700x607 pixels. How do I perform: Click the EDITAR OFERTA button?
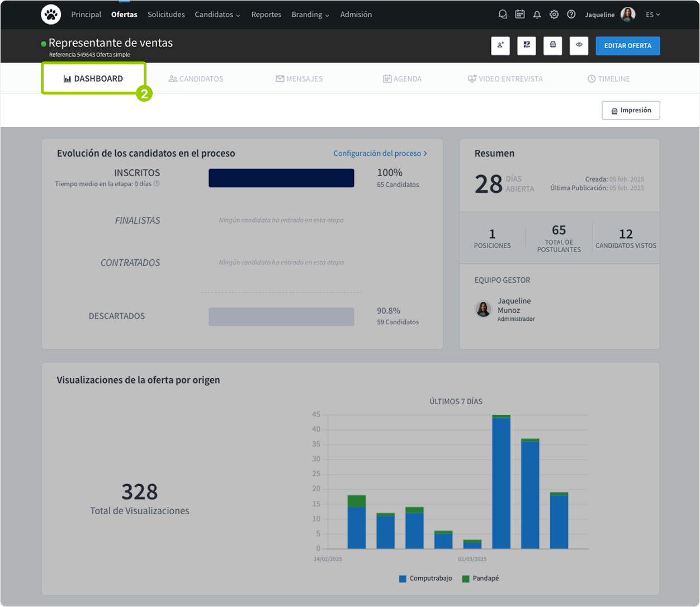pos(627,46)
